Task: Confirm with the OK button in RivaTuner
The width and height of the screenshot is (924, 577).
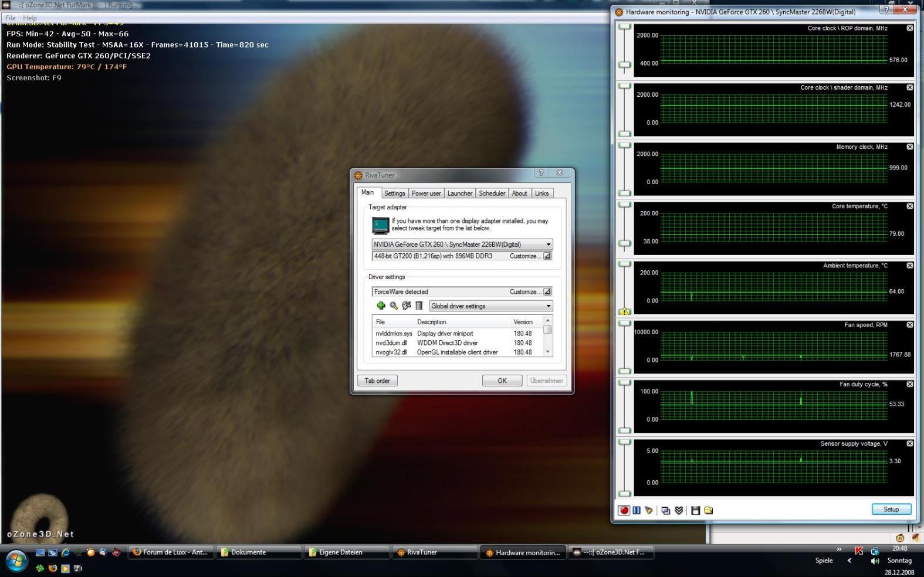Action: (502, 381)
